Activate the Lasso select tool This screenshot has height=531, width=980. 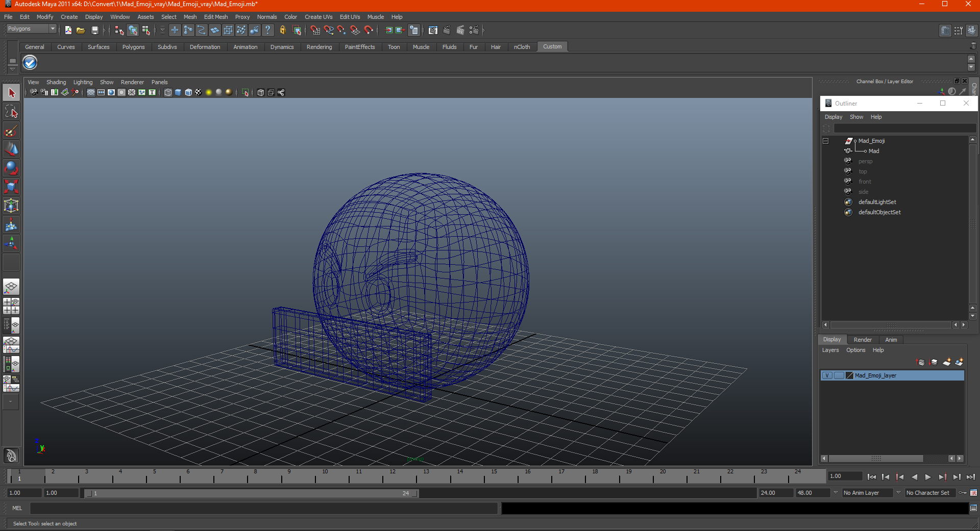[11, 112]
